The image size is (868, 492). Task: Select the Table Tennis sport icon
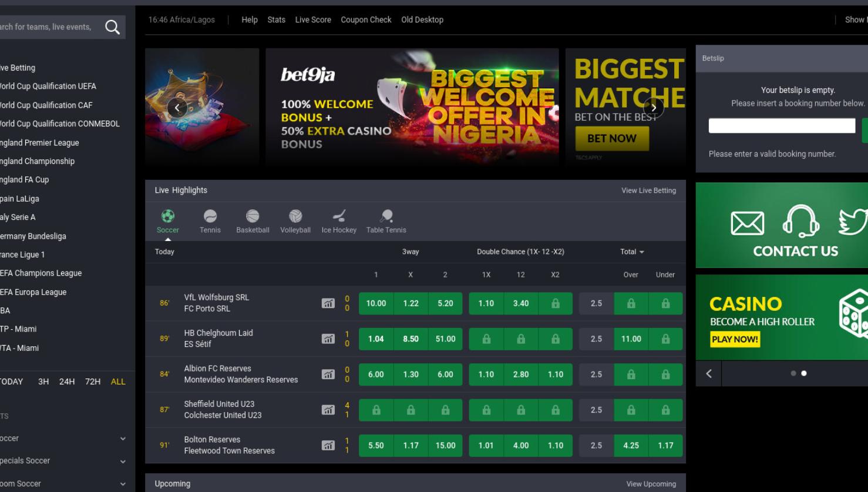(x=386, y=216)
